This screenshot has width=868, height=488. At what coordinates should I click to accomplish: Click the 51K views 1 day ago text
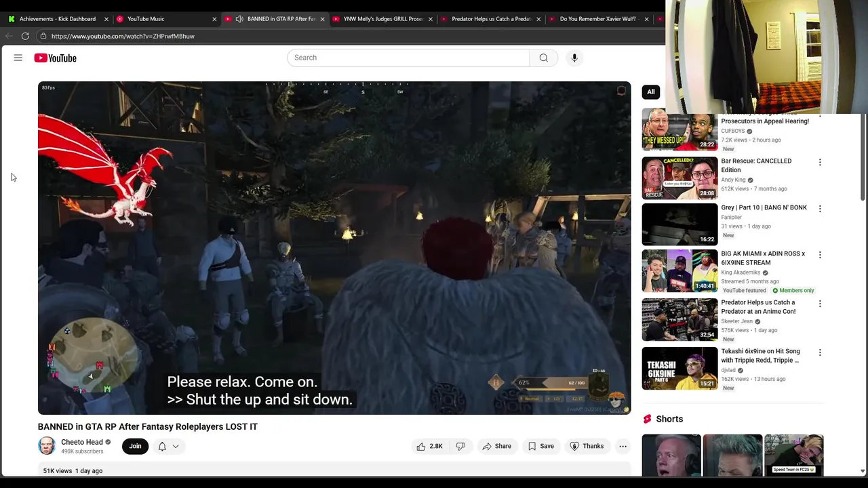73,470
